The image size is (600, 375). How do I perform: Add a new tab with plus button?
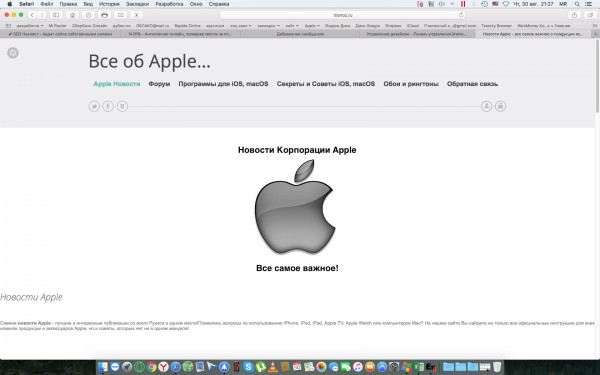[x=595, y=34]
